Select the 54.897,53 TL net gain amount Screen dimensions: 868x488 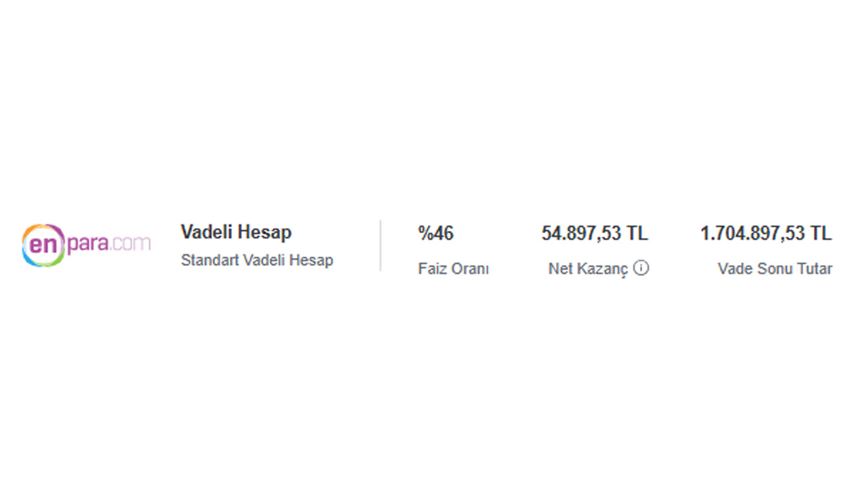click(595, 234)
